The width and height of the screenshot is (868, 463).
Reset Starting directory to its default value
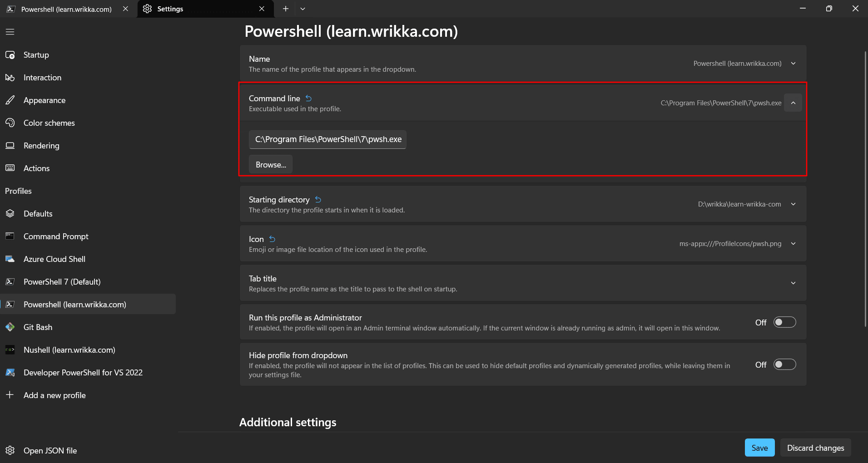point(318,200)
